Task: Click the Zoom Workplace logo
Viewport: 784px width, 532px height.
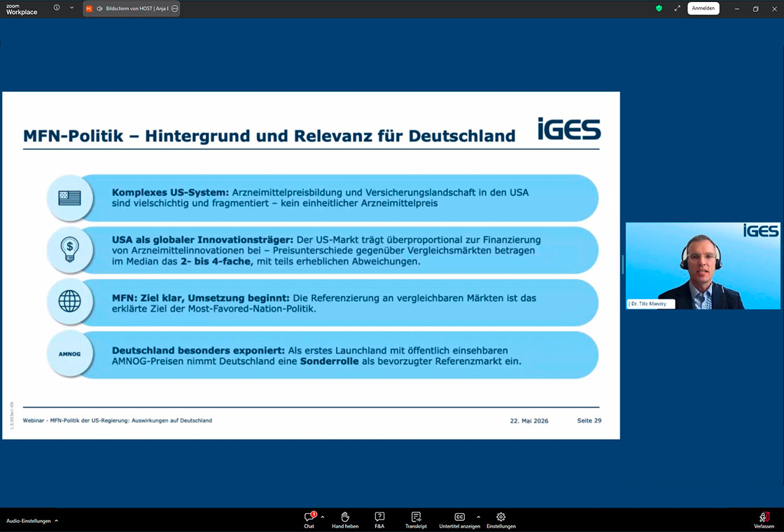Action: [22, 10]
